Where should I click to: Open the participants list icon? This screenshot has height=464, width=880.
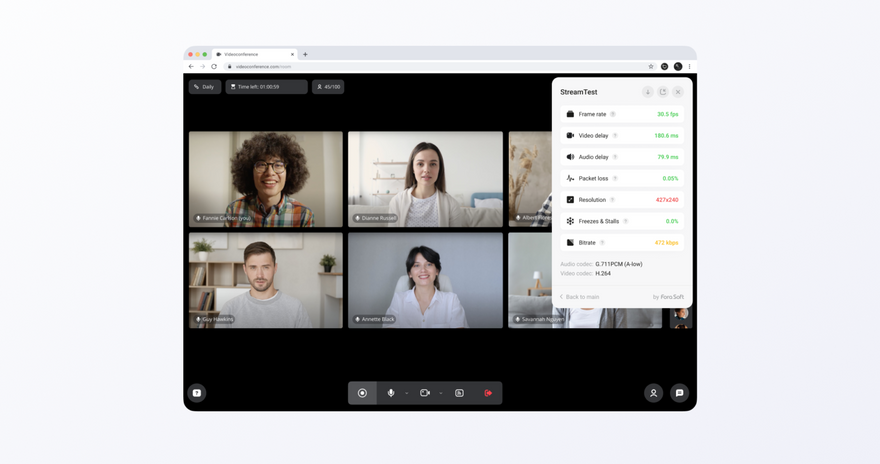tap(653, 393)
